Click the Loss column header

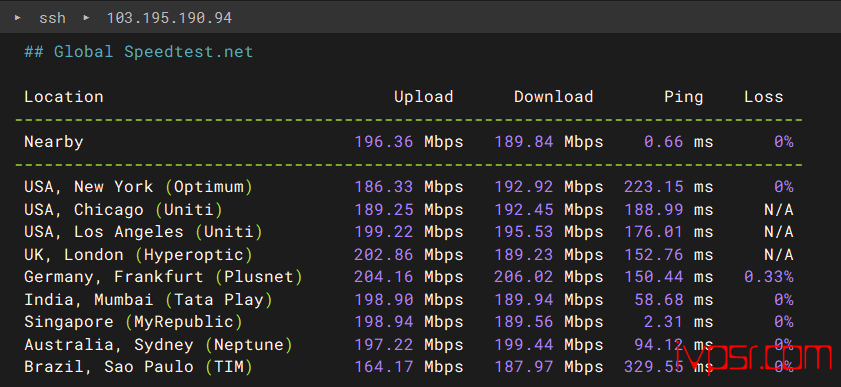coord(763,97)
